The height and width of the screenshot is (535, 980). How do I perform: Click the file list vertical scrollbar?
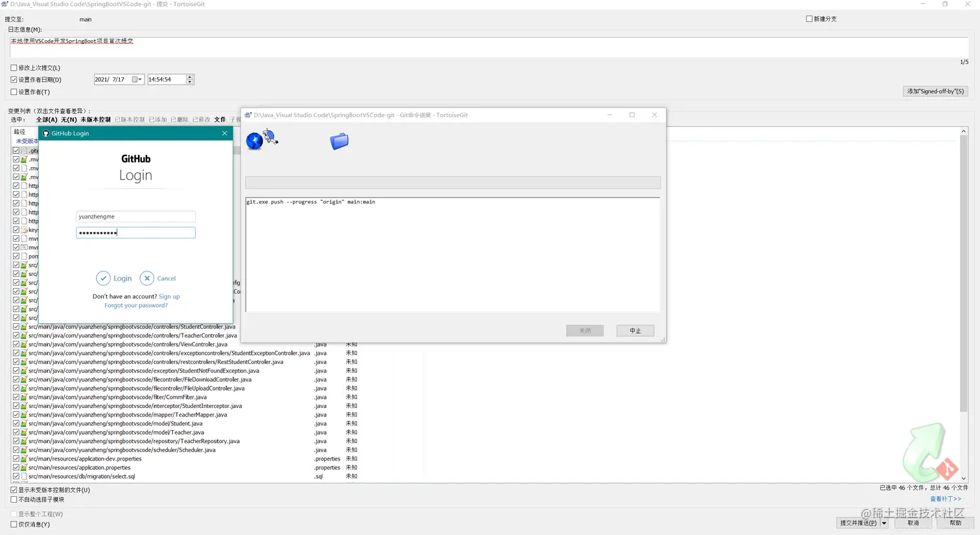click(964, 304)
